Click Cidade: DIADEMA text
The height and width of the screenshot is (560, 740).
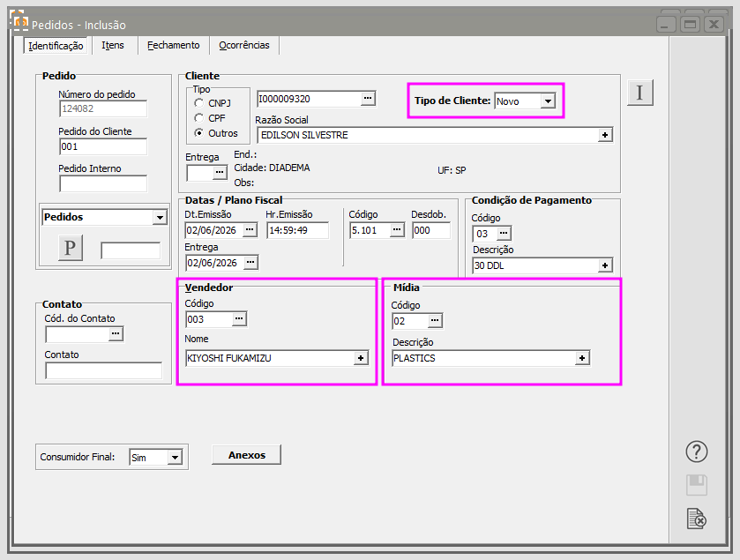[x=272, y=168]
